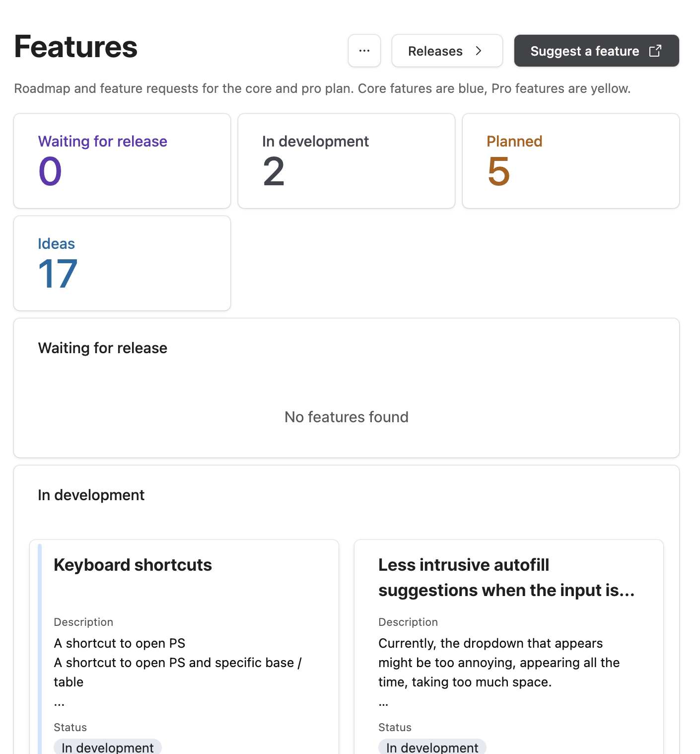Screen dimensions: 700x754
Task: Click the roadmap description text under Features
Action: (x=322, y=88)
